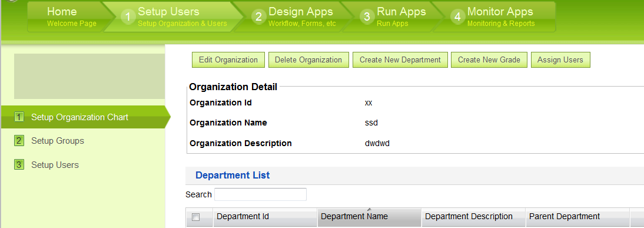644x228 pixels.
Task: Select organization description value 'dwdwd'
Action: pos(377,143)
